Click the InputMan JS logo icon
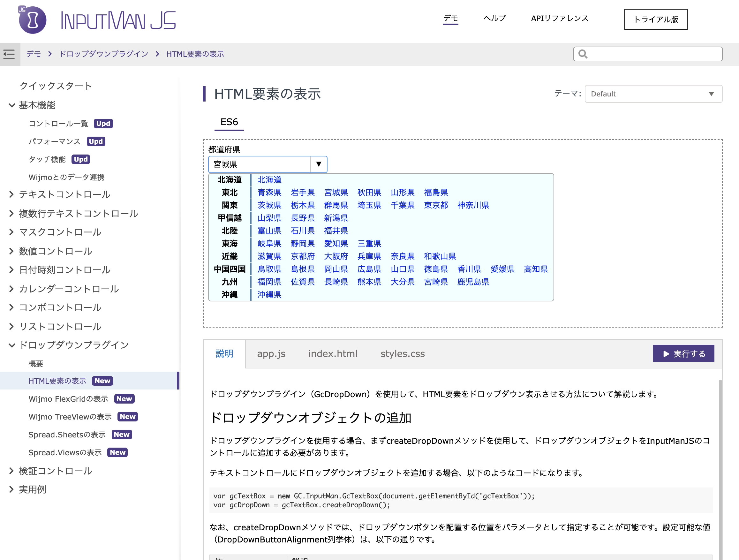 32,20
